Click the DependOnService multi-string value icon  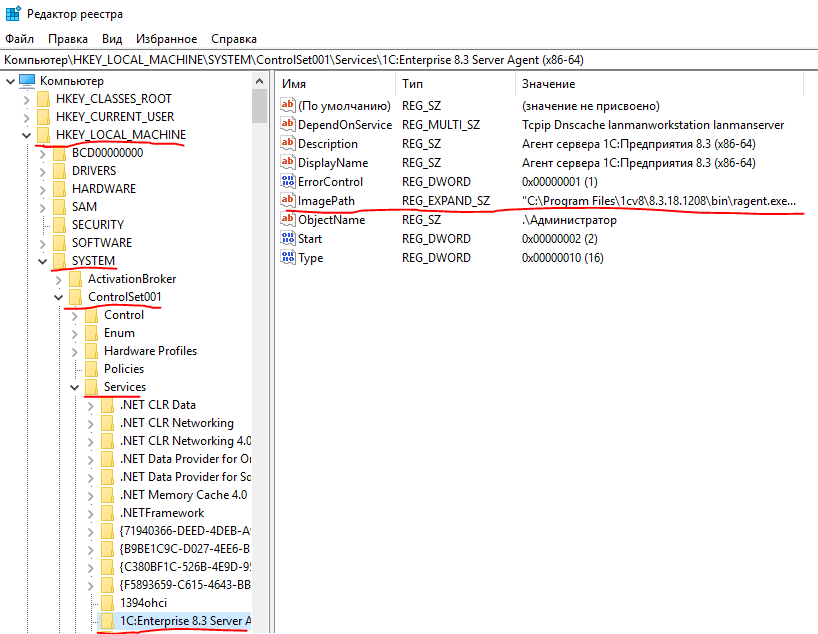click(288, 125)
